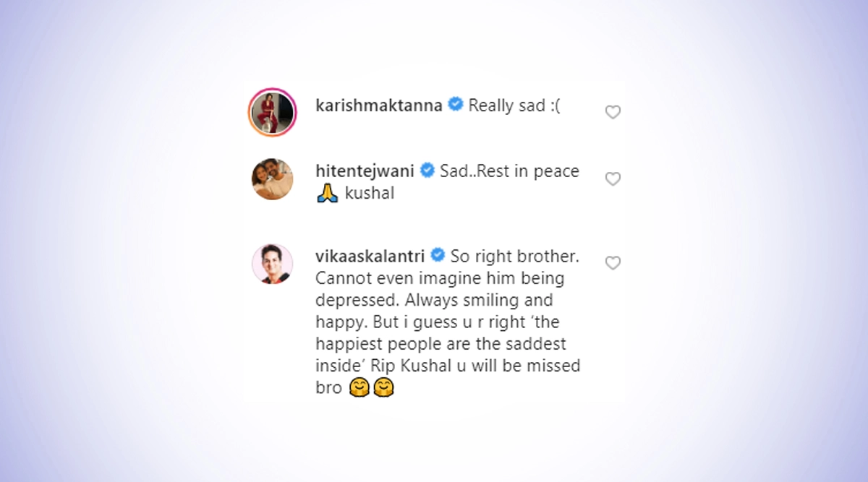Click the first hugging face emoji after bro

coord(360,388)
